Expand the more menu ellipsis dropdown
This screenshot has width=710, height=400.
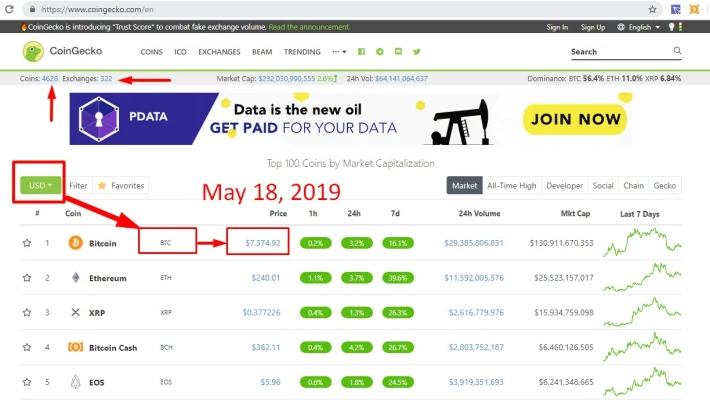click(339, 52)
